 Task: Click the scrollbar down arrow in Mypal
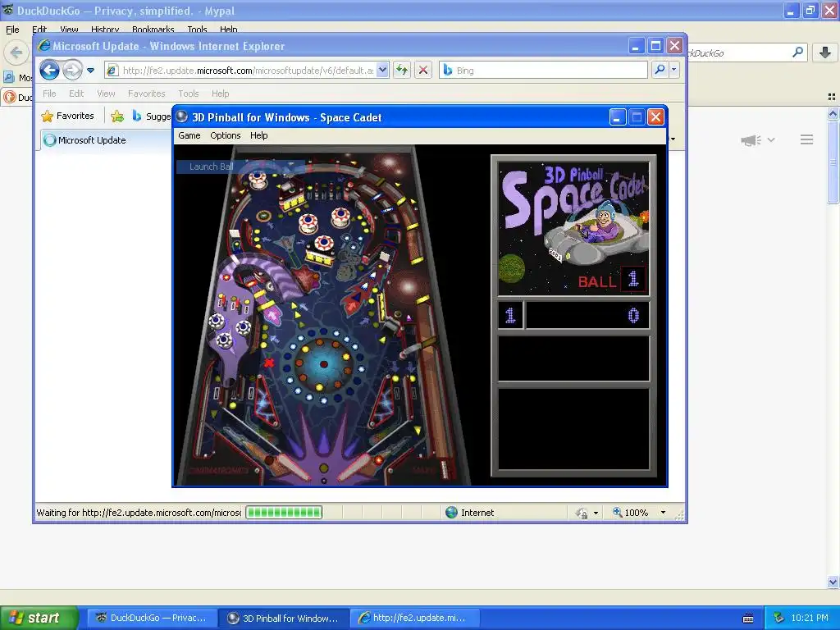point(833,582)
